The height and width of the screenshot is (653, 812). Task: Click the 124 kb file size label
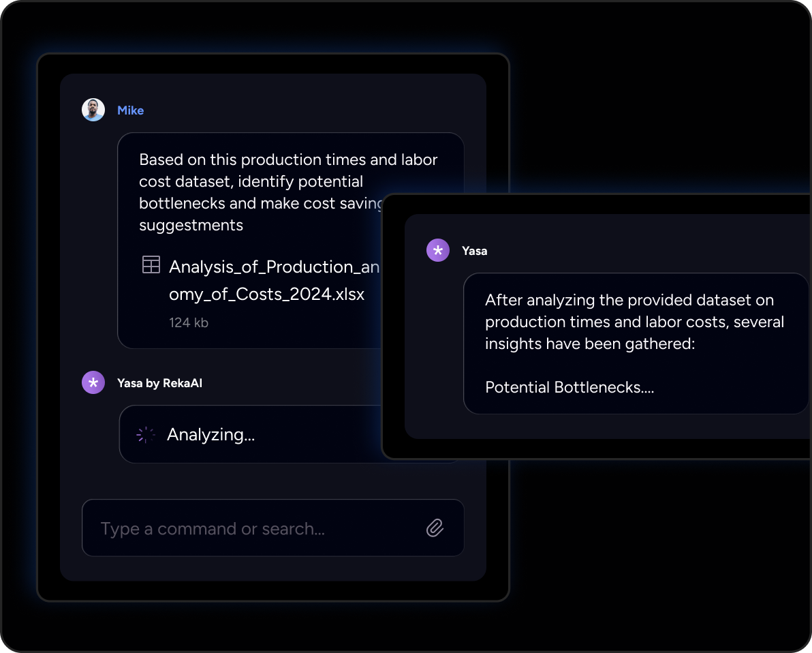[x=189, y=322]
